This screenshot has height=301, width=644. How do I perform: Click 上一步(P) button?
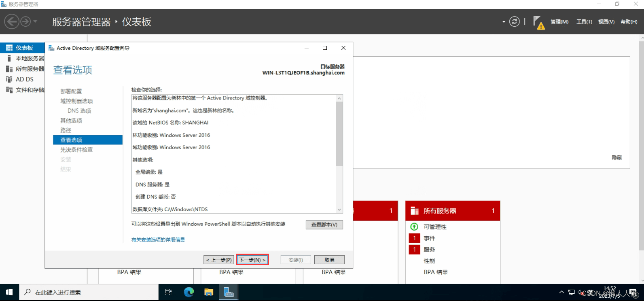[219, 260]
